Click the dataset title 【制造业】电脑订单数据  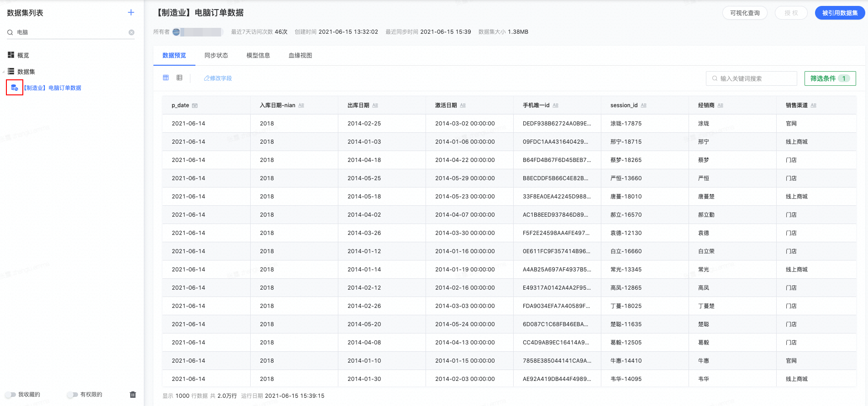point(200,13)
